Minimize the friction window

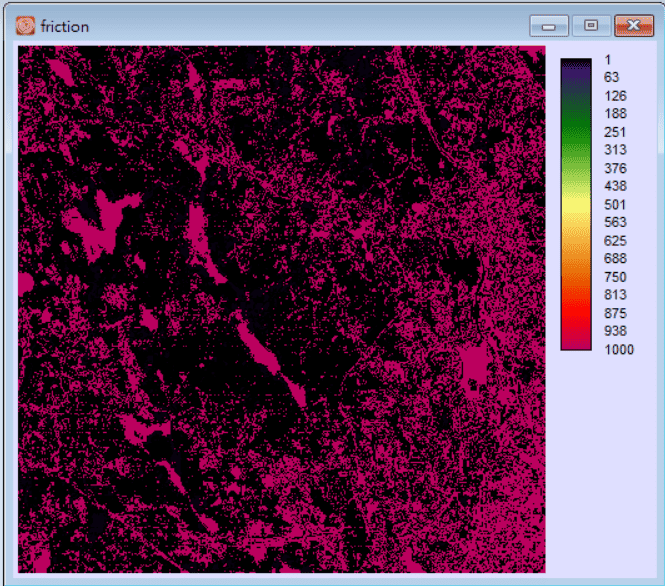point(549,26)
